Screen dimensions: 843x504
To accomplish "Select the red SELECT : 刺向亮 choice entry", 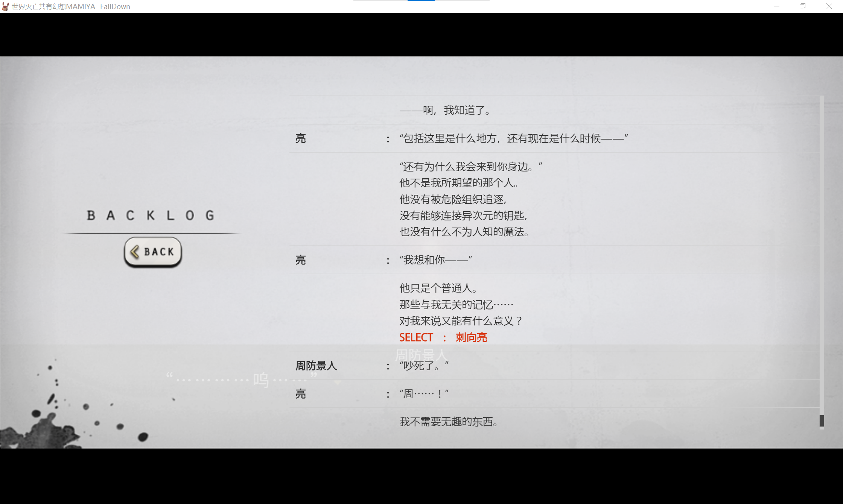I will (444, 337).
